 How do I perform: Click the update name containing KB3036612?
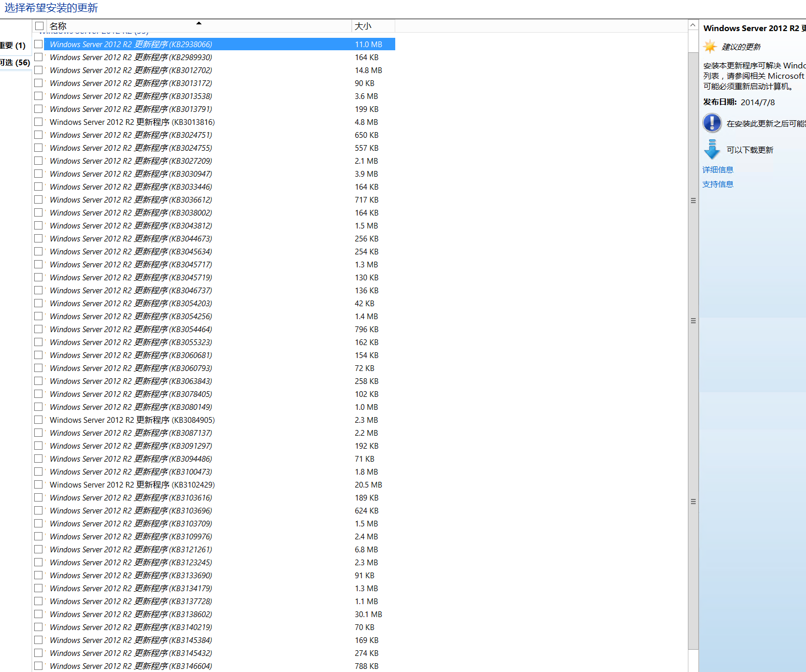coord(131,199)
